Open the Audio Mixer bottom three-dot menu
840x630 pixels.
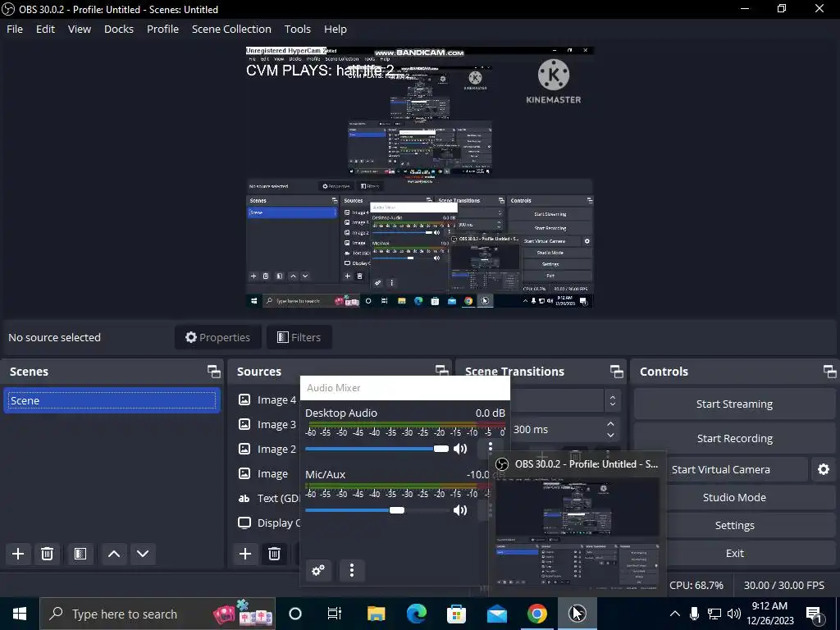(x=351, y=570)
